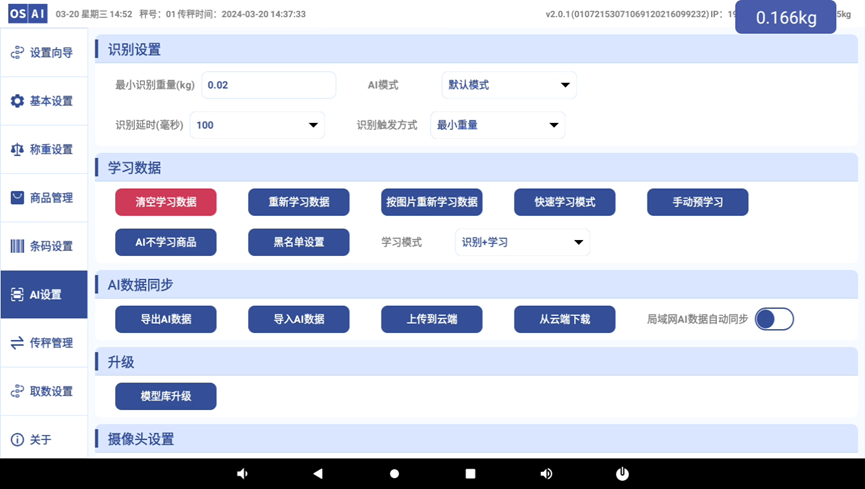This screenshot has width=865, height=489.
Task: Click the 模型库升级 button
Action: pyautogui.click(x=166, y=396)
